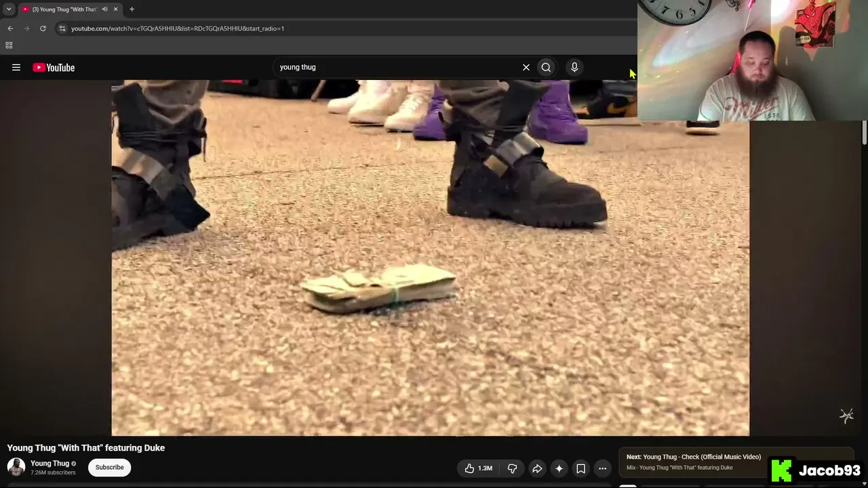Open the three-dot more actions menu
Screen dimensions: 868x488
pyautogui.click(x=602, y=468)
